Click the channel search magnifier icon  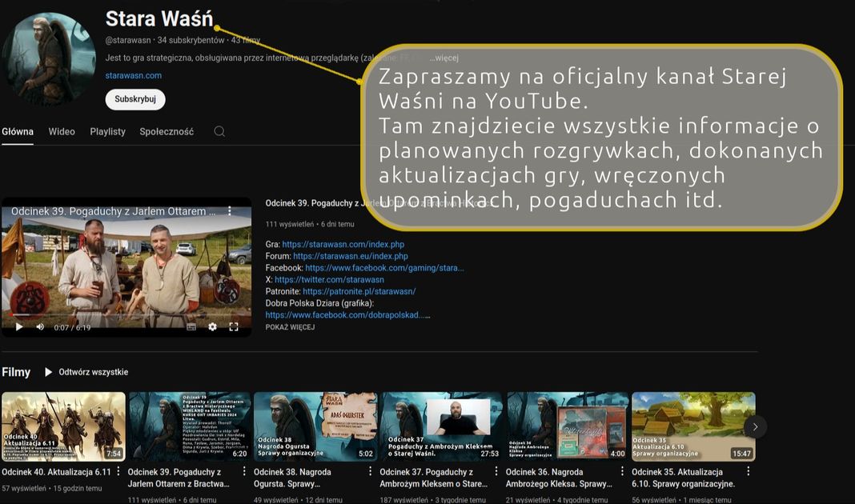pyautogui.click(x=219, y=132)
